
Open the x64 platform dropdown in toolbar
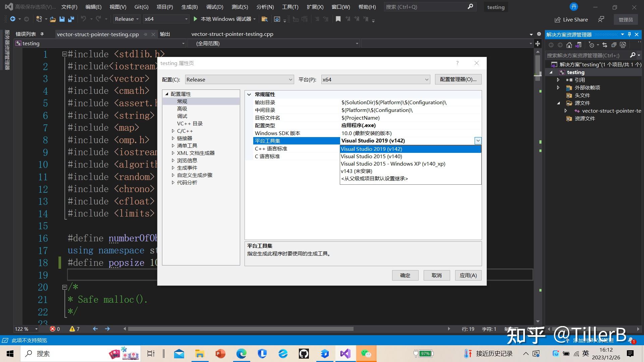166,19
